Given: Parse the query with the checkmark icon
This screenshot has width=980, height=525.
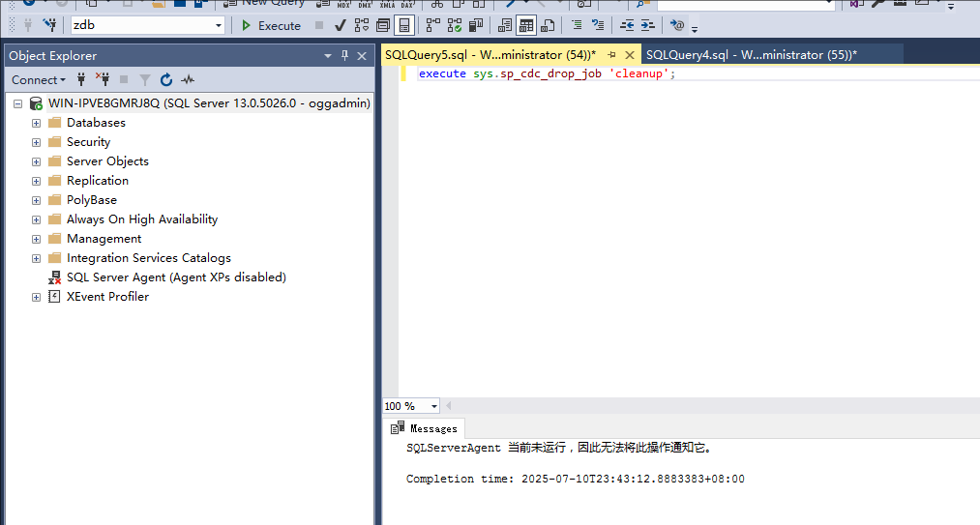Looking at the screenshot, I should [x=340, y=26].
